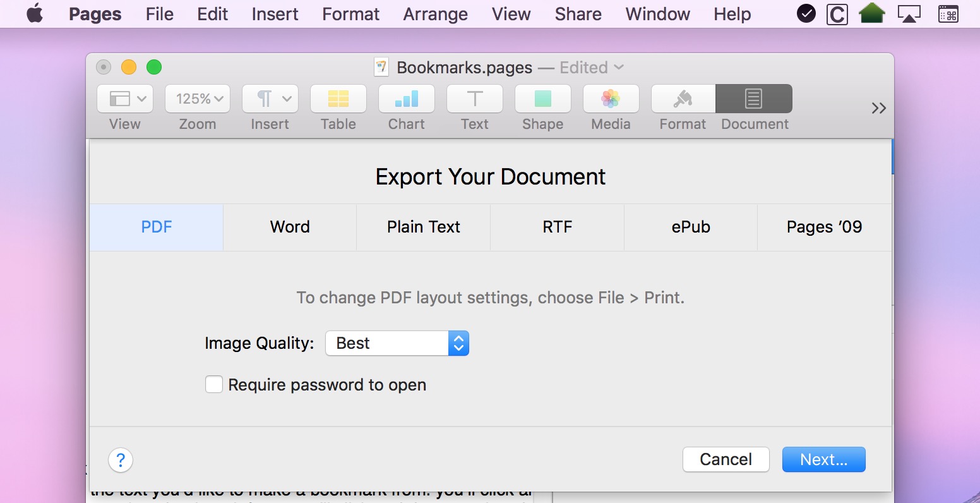Open the Image Quality Best dropdown
The image size is (980, 503).
(397, 343)
